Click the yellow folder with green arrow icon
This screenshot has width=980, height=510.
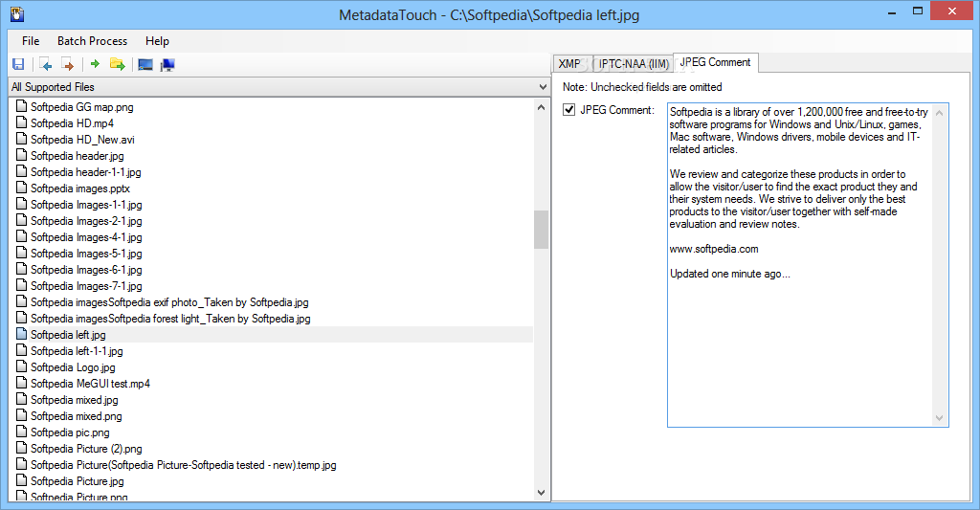pos(118,64)
